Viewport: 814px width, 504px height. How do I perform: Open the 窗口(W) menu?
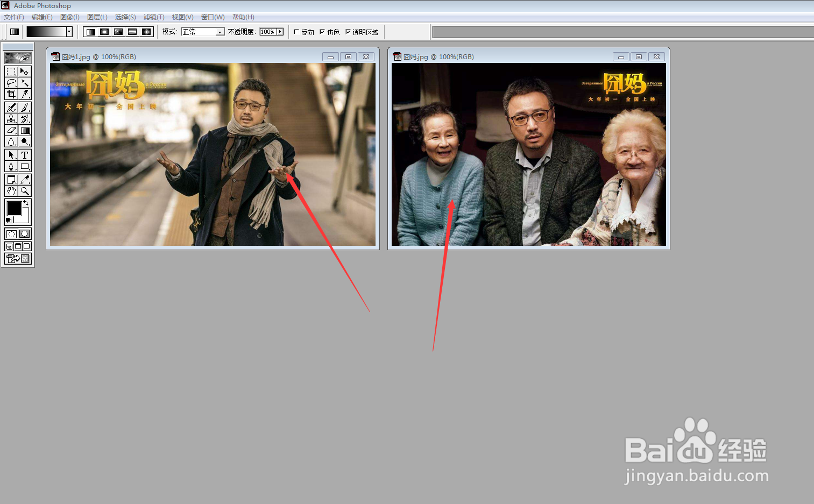tap(213, 17)
